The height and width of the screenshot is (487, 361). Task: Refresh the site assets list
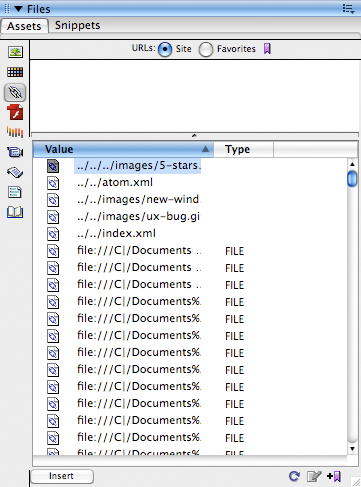tap(294, 476)
